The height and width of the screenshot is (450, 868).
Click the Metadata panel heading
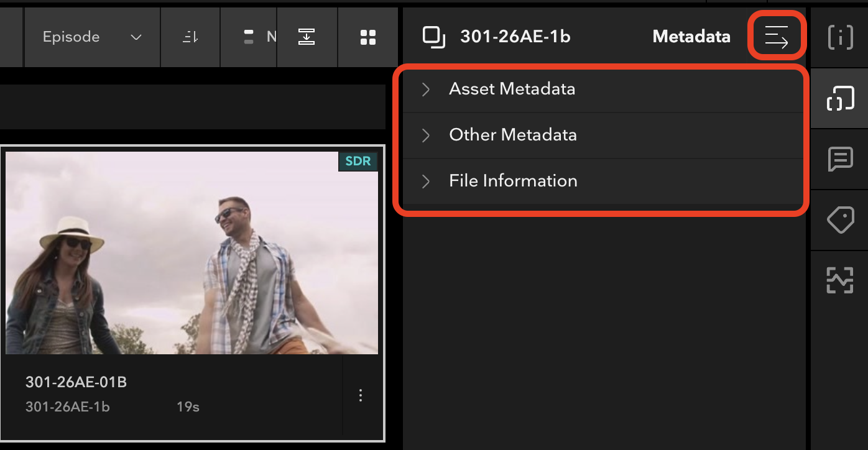pos(691,37)
